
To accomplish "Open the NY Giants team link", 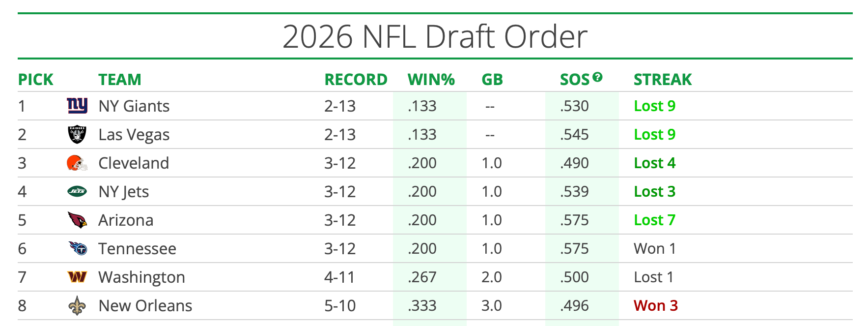I will pyautogui.click(x=134, y=106).
